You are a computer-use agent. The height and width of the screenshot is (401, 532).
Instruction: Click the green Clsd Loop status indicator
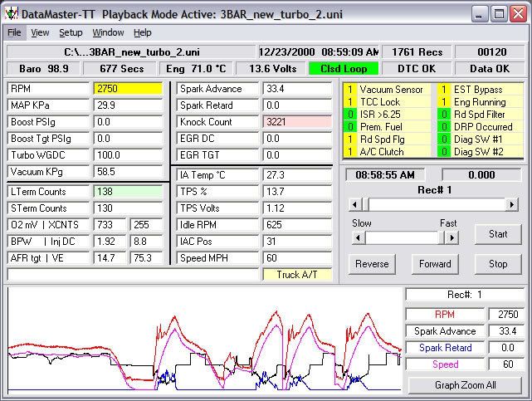tap(344, 69)
